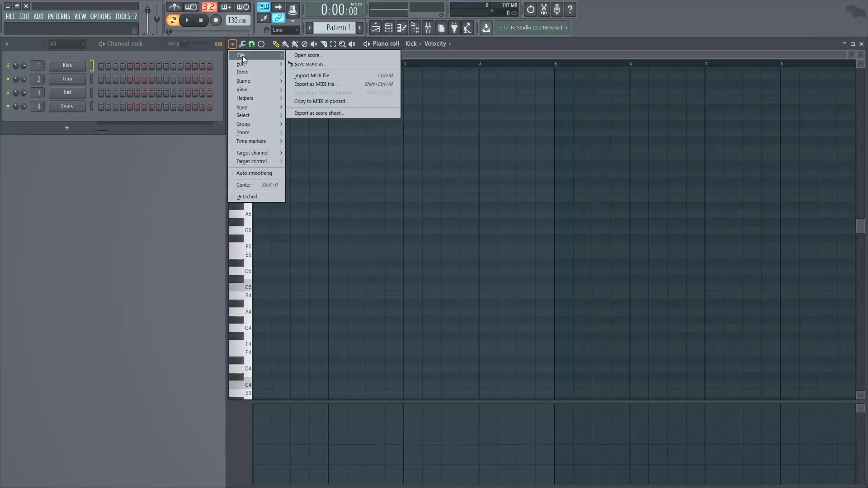The height and width of the screenshot is (488, 868).
Task: Select the Draw (pencil) tool in the Piano roll
Action: tap(276, 44)
